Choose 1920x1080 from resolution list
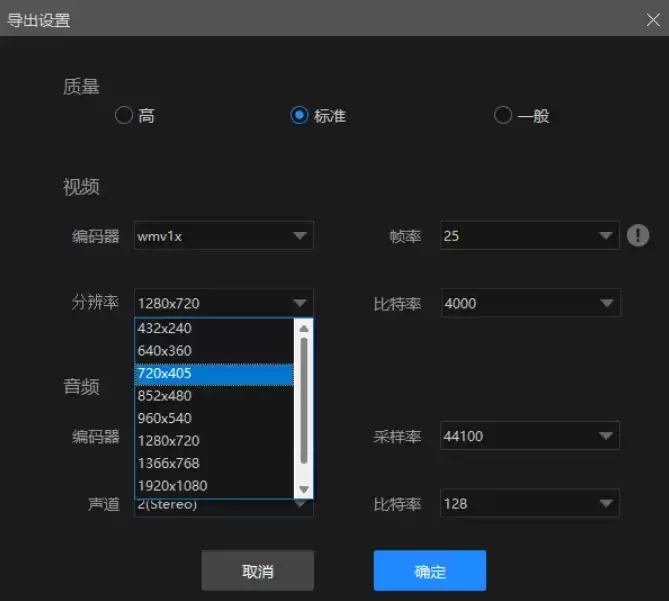Viewport: 669px width, 601px height. coord(215,486)
